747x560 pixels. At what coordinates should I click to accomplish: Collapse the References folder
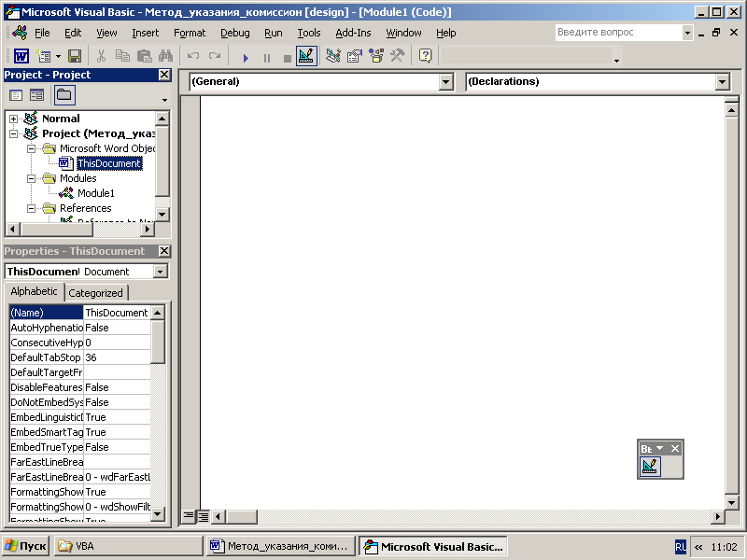(x=31, y=208)
